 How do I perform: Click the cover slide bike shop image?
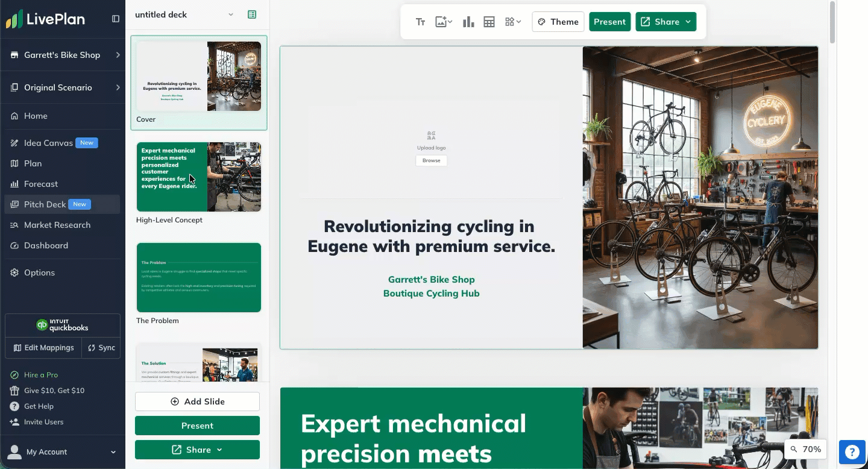700,198
